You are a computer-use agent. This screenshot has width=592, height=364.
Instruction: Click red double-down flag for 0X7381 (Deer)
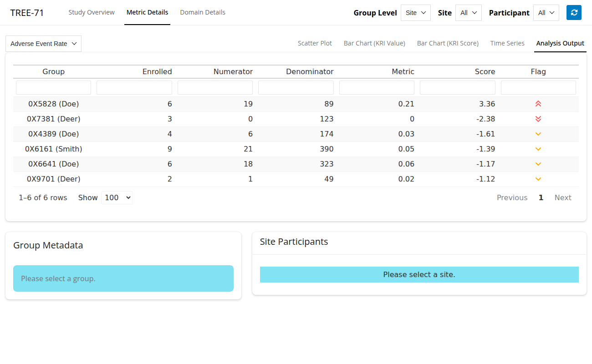point(538,119)
